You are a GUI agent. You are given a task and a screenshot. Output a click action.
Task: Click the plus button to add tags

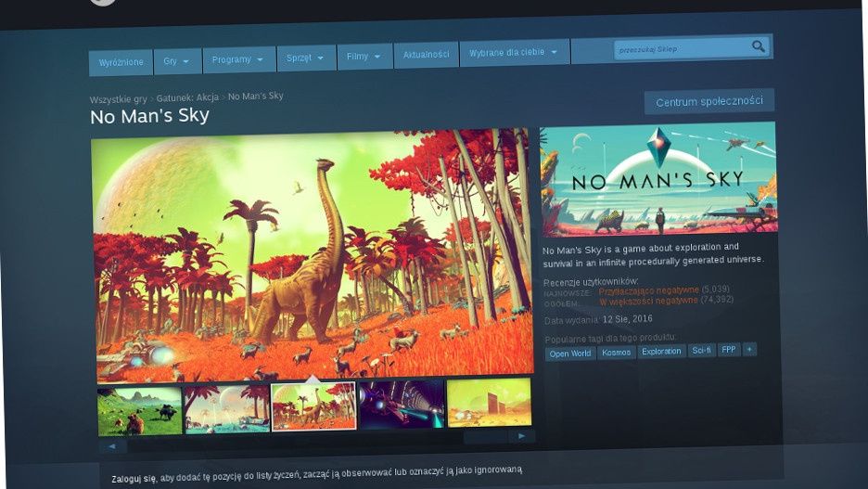749,349
